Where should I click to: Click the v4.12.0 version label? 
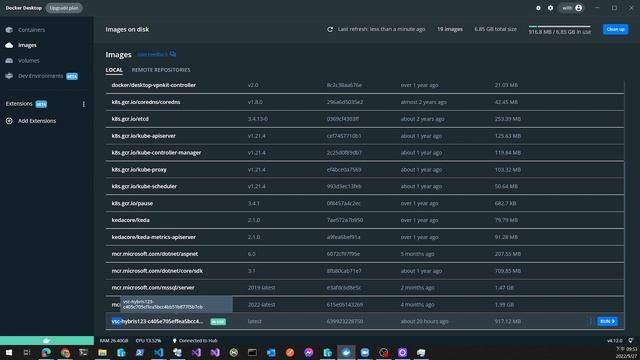tap(614, 340)
